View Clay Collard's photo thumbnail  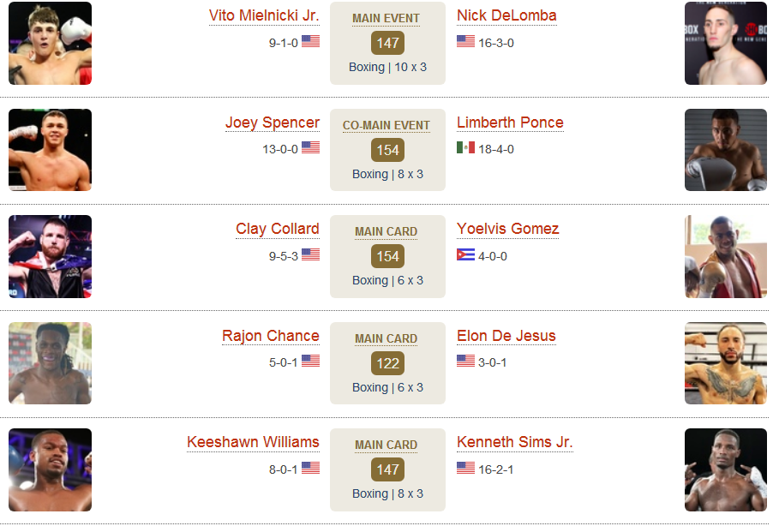[x=51, y=256]
